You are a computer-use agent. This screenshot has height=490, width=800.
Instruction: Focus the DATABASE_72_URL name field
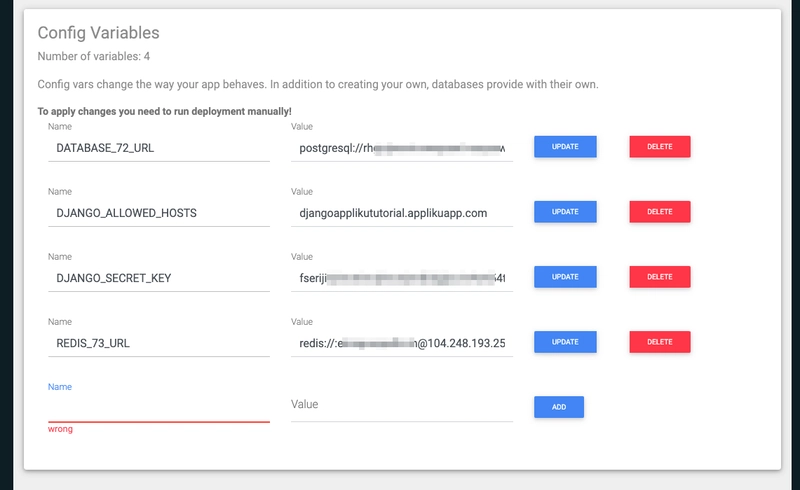click(x=159, y=148)
